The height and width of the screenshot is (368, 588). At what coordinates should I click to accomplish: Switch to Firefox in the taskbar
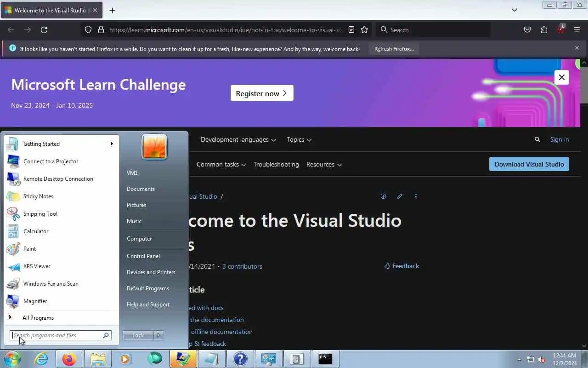(x=69, y=359)
